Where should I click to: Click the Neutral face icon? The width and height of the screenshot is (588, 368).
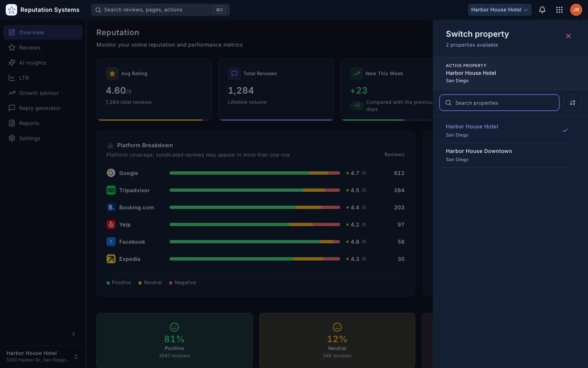point(337,327)
